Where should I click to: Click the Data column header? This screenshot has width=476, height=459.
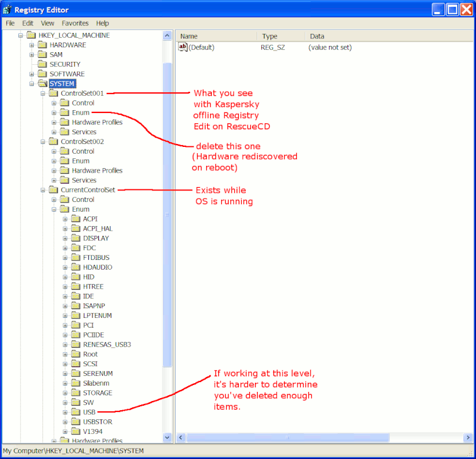tap(389, 36)
